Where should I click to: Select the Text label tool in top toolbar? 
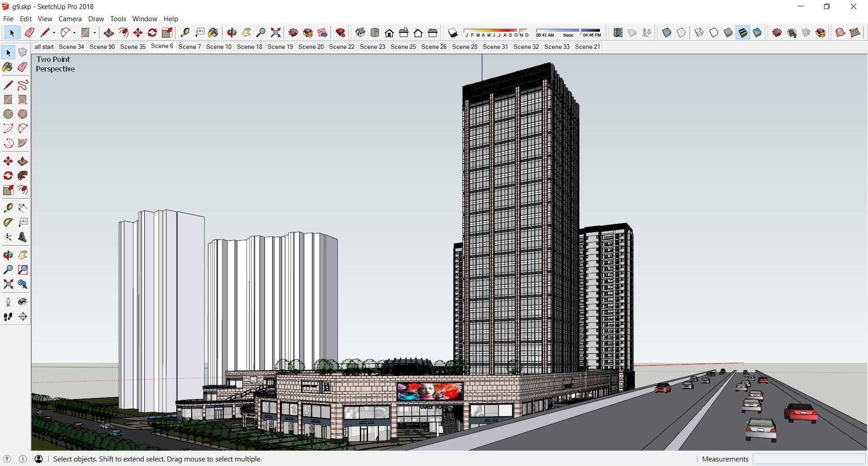[199, 33]
